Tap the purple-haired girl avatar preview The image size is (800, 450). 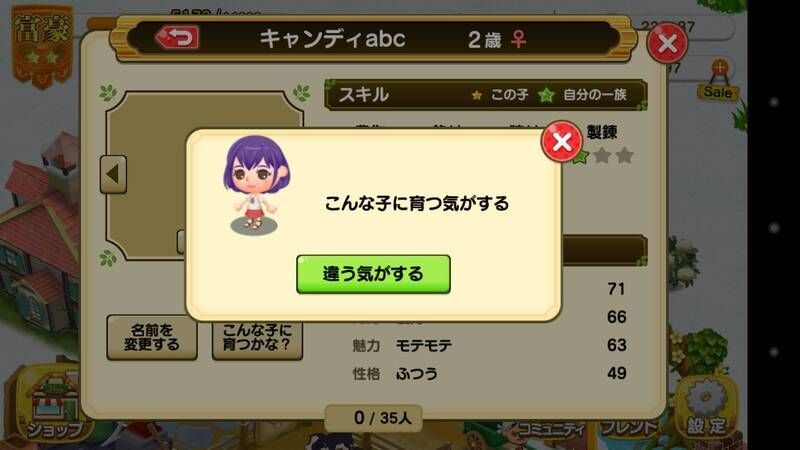click(257, 185)
